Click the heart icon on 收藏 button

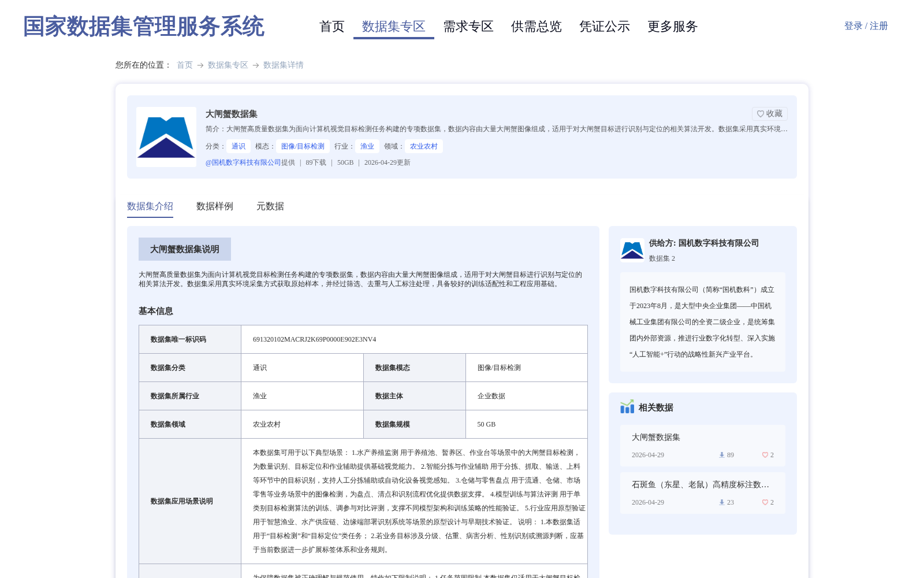click(761, 114)
